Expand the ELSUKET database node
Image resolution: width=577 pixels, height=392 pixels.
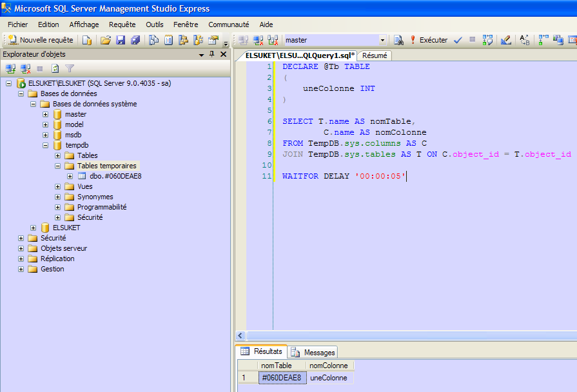(34, 228)
